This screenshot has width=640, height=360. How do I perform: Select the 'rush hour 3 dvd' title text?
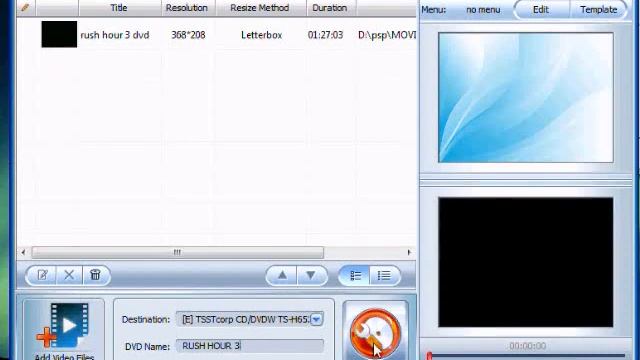[x=115, y=35]
